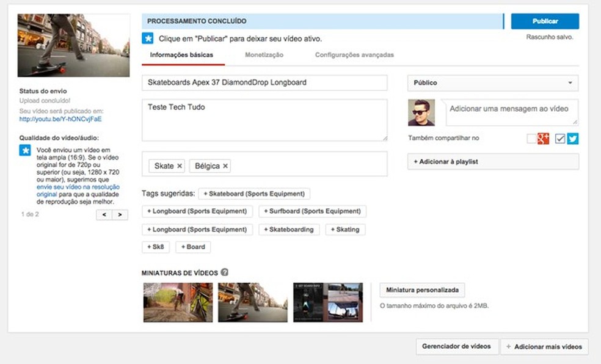The height and width of the screenshot is (364, 601).
Task: Click the video title input field
Action: 264,82
